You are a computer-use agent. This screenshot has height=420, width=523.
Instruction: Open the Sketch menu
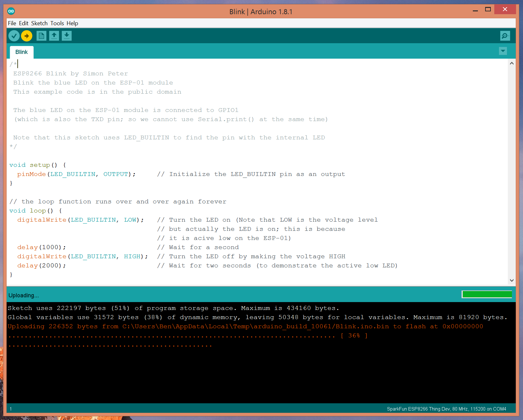39,23
